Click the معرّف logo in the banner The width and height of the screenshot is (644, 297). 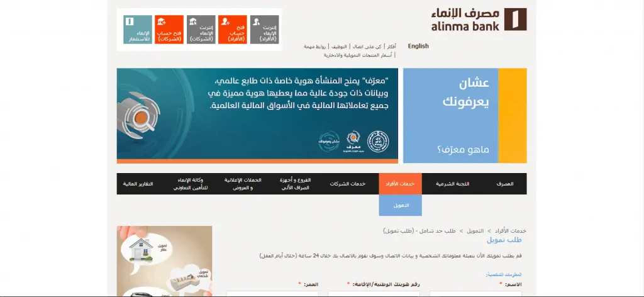[353, 142]
